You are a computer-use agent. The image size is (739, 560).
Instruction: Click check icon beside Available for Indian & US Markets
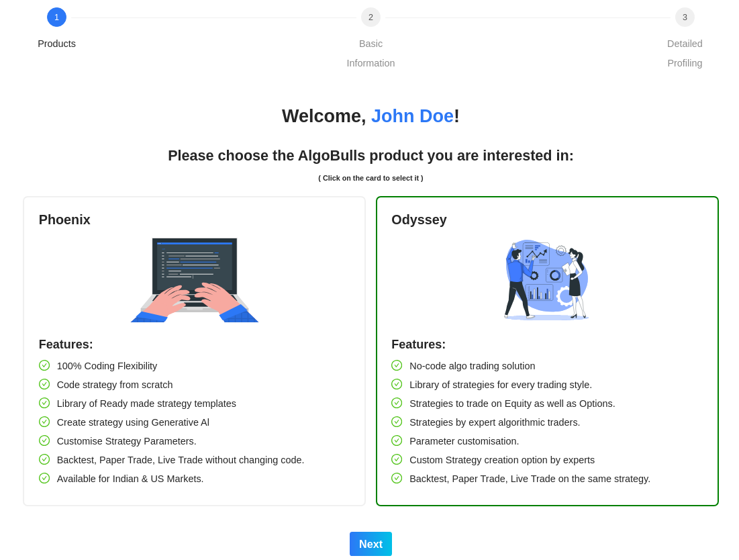tap(44, 478)
